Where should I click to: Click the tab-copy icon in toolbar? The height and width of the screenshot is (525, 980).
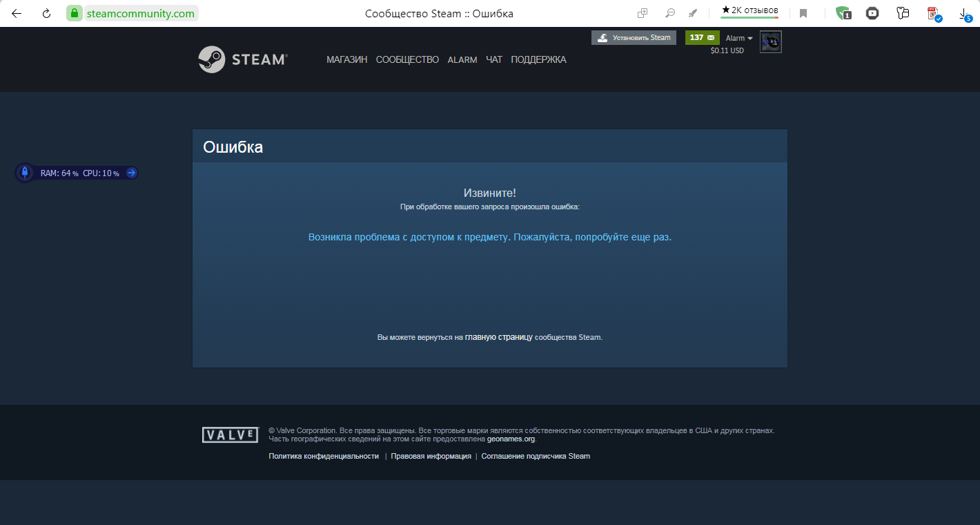click(x=643, y=13)
